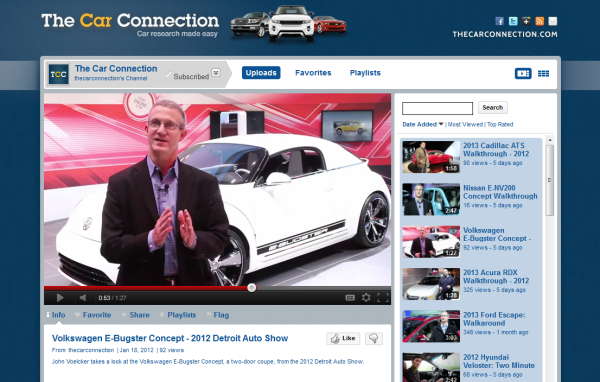Open the Share tab
The height and width of the screenshot is (382, 600).
click(x=135, y=315)
